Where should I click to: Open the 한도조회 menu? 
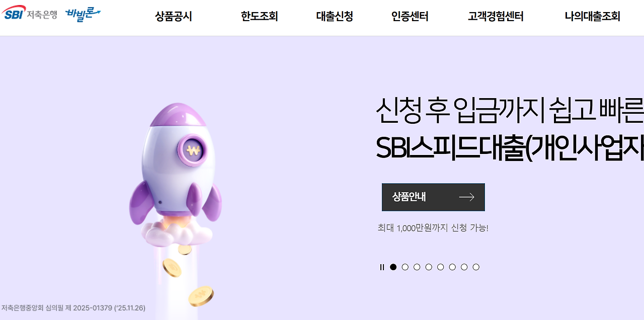tap(260, 17)
